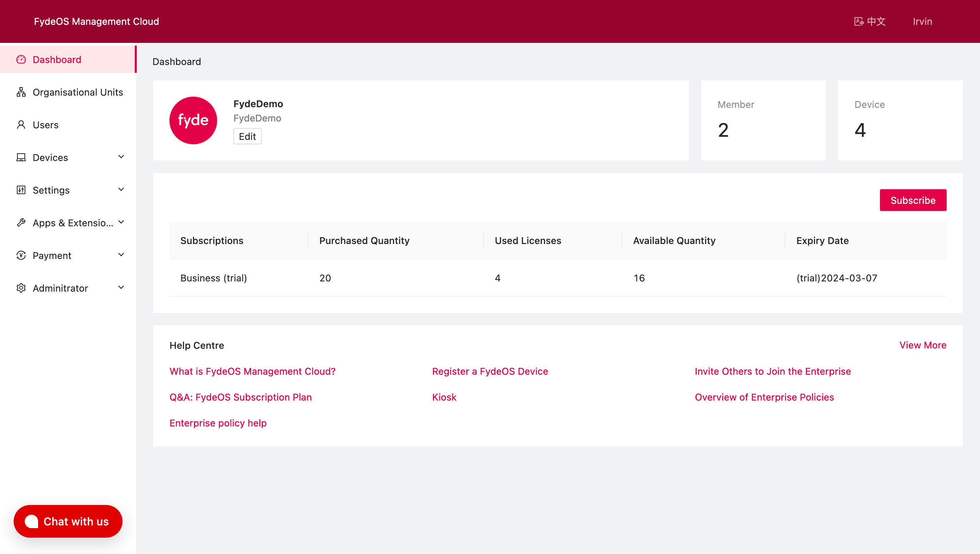Click the Subscribe button
The image size is (980, 554).
point(913,200)
